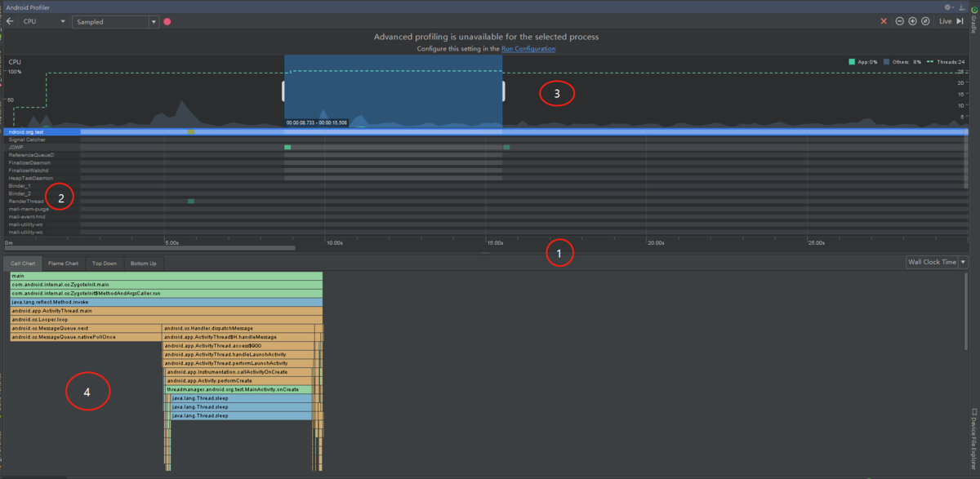
Task: Go back using the left arrow icon
Action: coord(10,21)
